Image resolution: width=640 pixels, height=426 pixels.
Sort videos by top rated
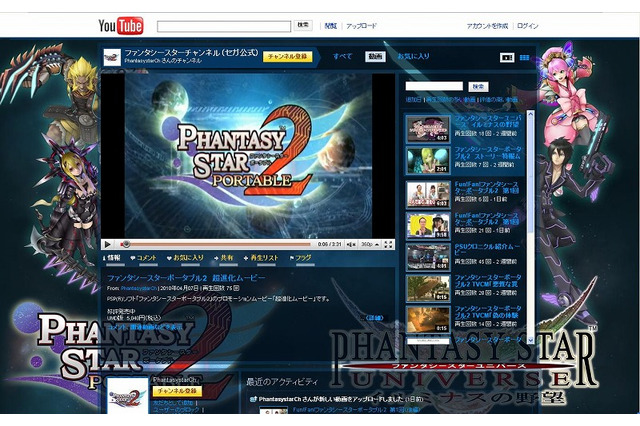pyautogui.click(x=498, y=99)
